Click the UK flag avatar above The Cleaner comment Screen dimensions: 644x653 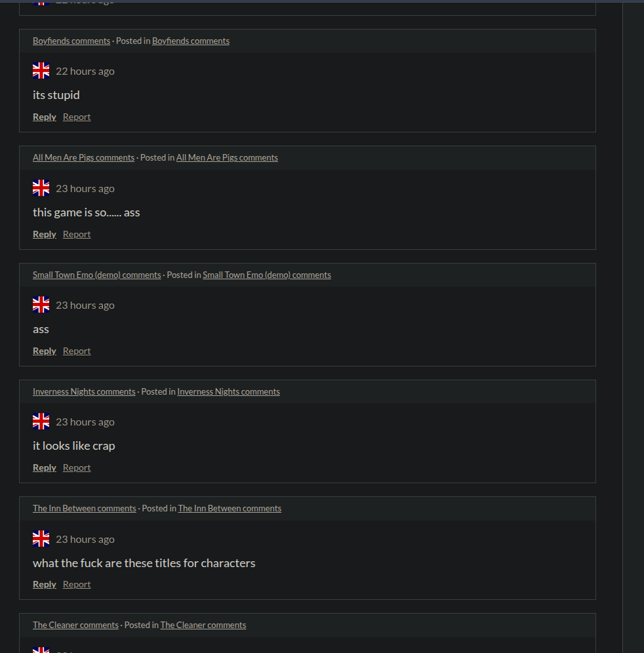pyautogui.click(x=41, y=650)
